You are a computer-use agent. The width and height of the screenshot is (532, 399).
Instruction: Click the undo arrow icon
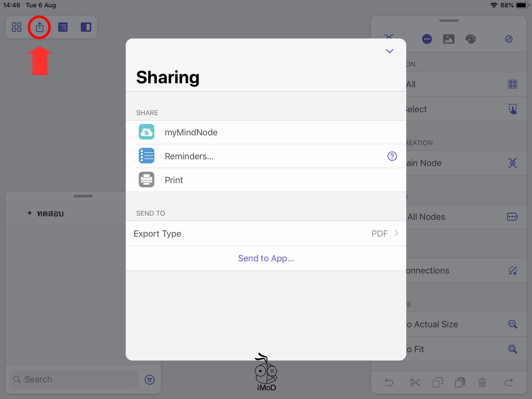(x=389, y=382)
